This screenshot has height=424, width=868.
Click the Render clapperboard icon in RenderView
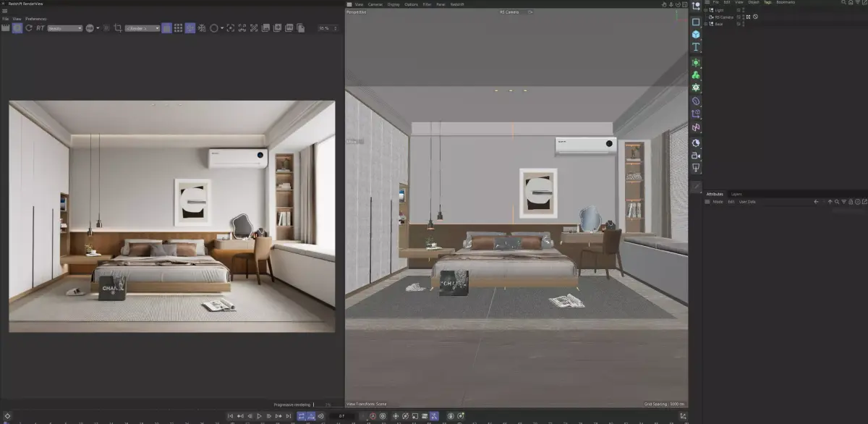(x=5, y=27)
